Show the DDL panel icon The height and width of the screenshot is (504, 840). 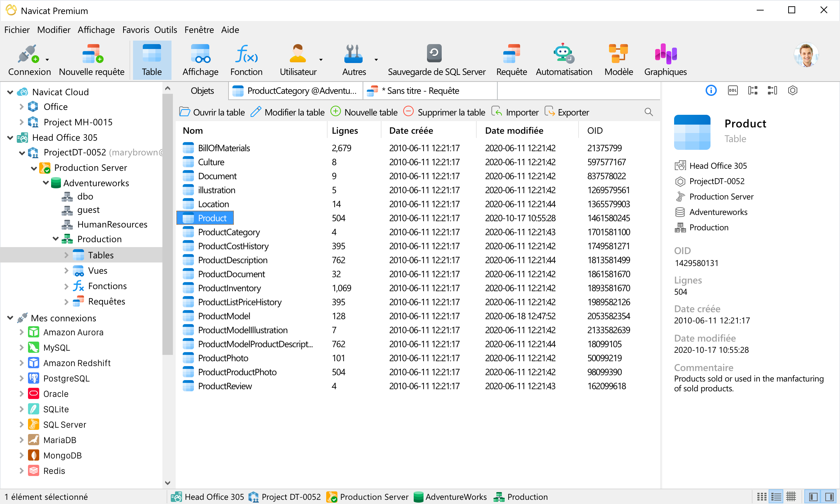pos(733,91)
